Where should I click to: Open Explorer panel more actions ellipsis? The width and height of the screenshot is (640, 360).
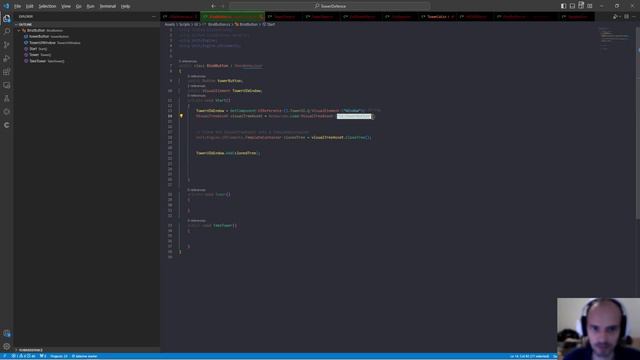coord(153,17)
